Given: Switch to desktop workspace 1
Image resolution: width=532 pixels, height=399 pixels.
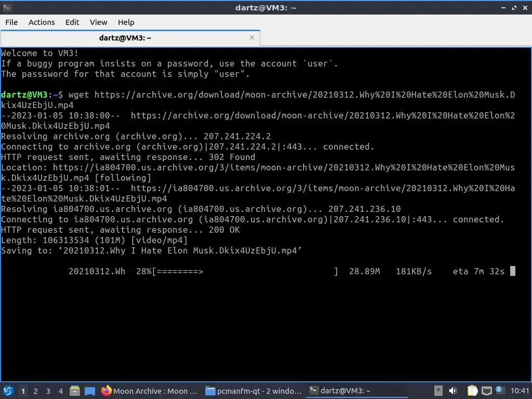Looking at the screenshot, I should coord(23,391).
